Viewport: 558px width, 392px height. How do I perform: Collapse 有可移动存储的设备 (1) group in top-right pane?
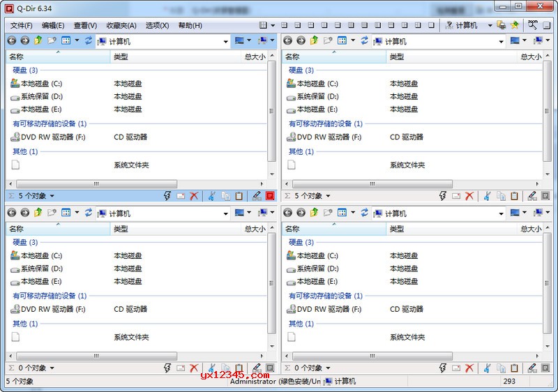point(326,123)
